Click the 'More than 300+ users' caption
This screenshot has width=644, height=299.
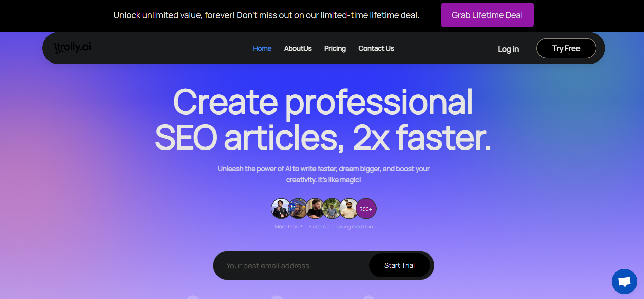(x=324, y=227)
